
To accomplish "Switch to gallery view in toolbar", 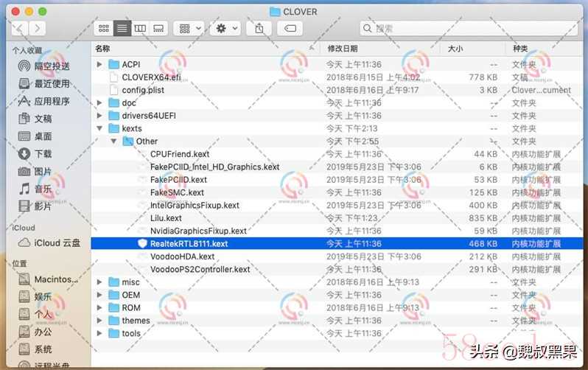I will coord(158,29).
